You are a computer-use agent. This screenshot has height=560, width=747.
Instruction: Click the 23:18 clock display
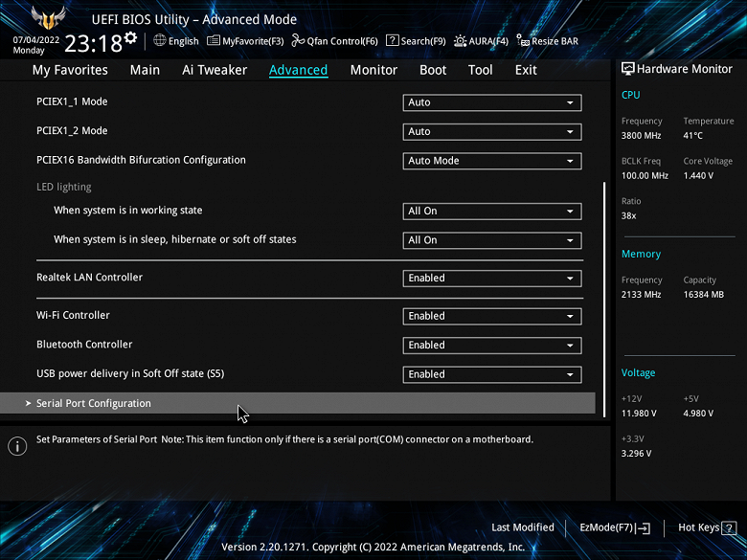pyautogui.click(x=94, y=44)
